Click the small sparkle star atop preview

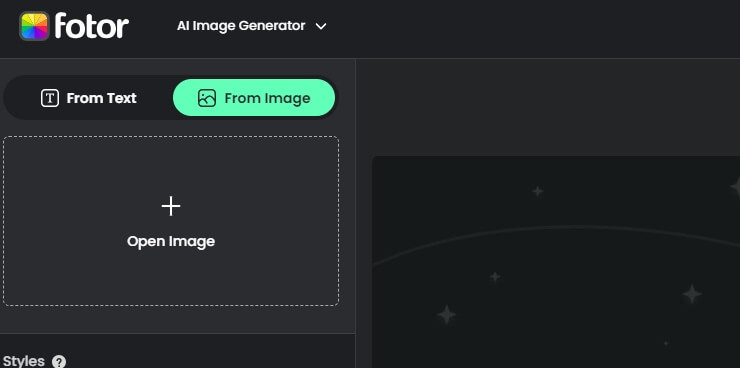(538, 191)
